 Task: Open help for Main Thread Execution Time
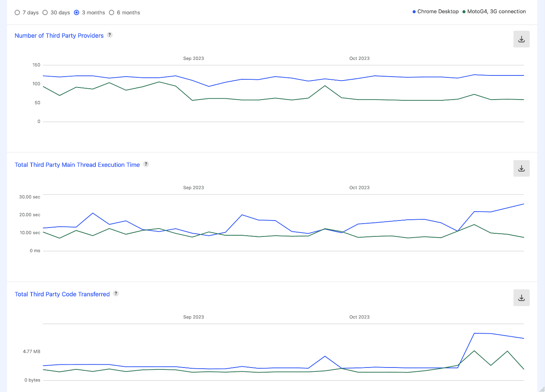(x=146, y=164)
